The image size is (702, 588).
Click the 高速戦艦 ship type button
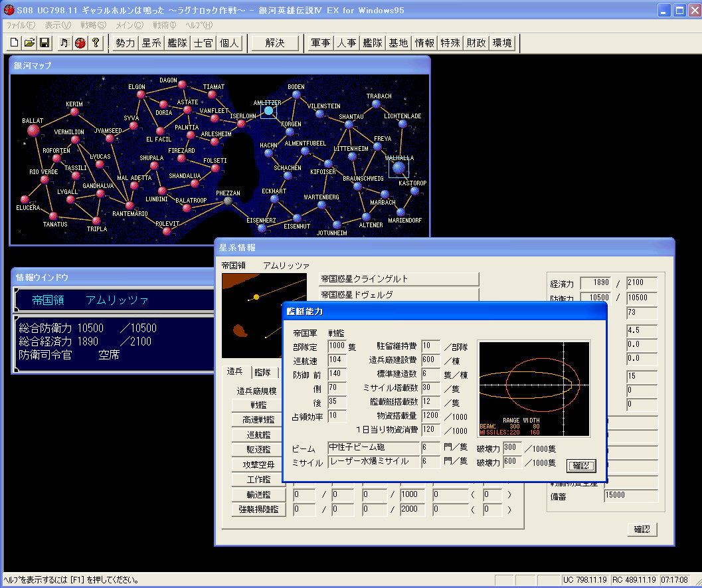[258, 420]
